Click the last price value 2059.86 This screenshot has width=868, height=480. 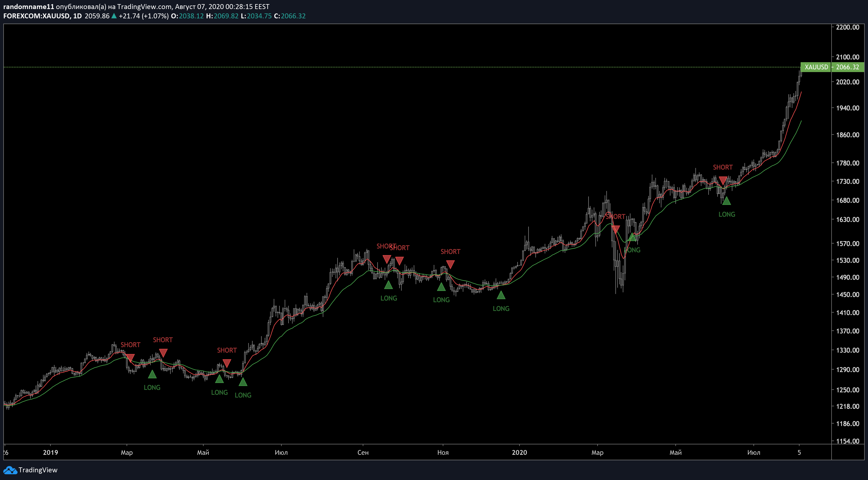[97, 16]
